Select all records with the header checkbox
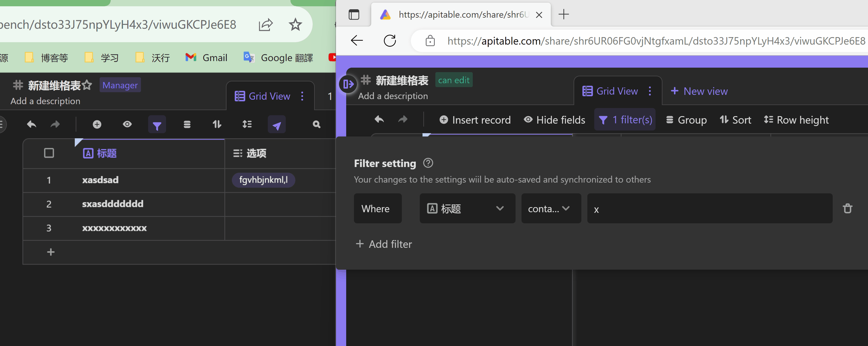The width and height of the screenshot is (868, 346). pyautogui.click(x=49, y=153)
